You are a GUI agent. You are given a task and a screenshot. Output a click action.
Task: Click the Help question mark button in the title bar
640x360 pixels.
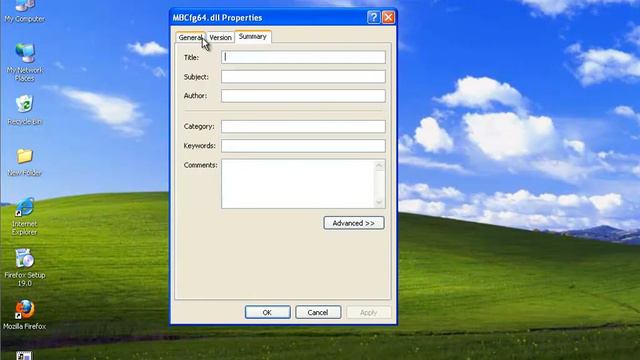[x=373, y=18]
